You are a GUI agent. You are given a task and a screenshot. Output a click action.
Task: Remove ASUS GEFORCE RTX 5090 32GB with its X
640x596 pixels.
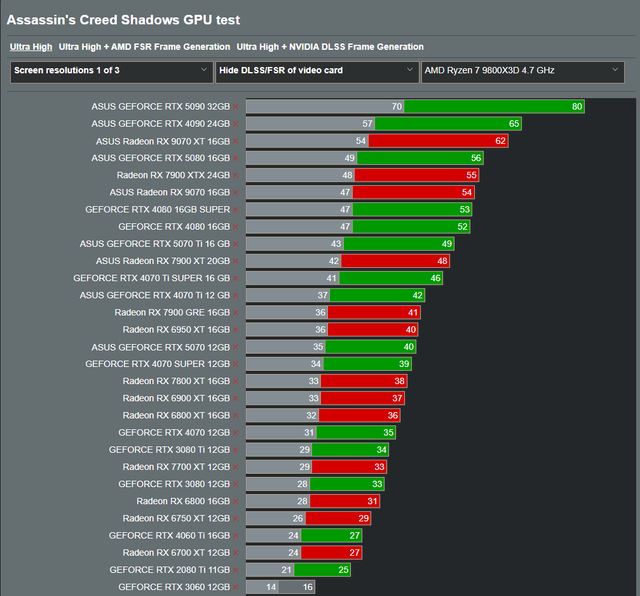(x=236, y=107)
